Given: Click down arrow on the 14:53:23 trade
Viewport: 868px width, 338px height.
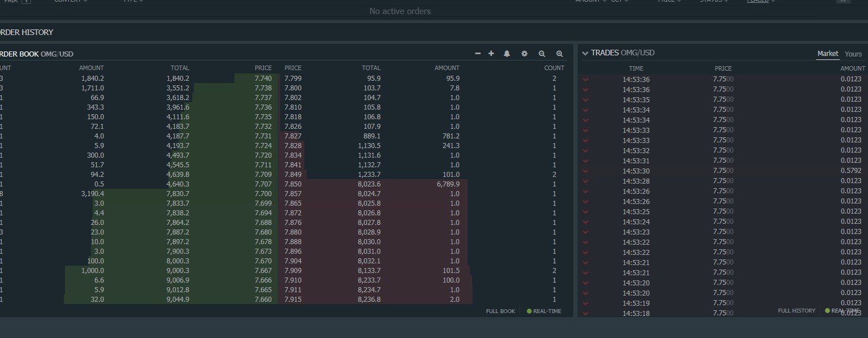Looking at the screenshot, I should click(x=586, y=232).
